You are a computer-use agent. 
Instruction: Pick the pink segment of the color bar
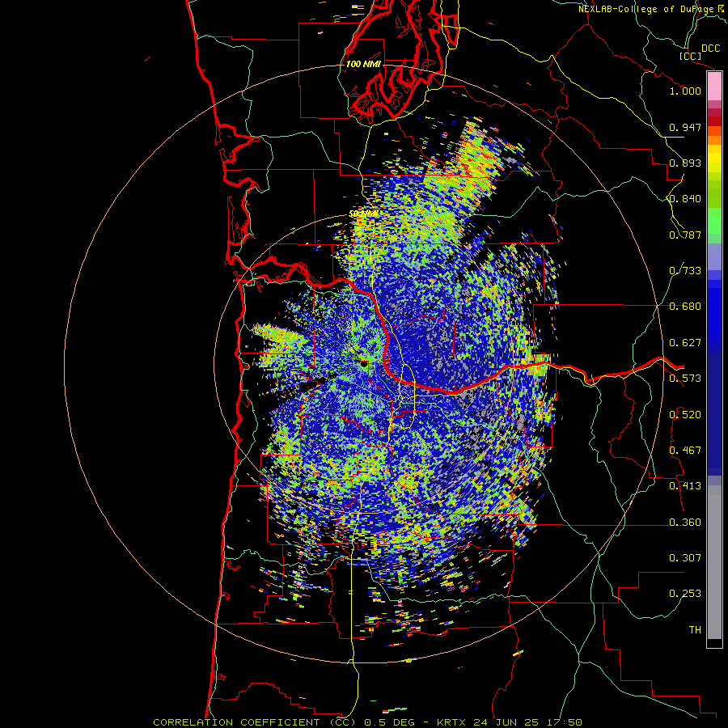pos(714,87)
